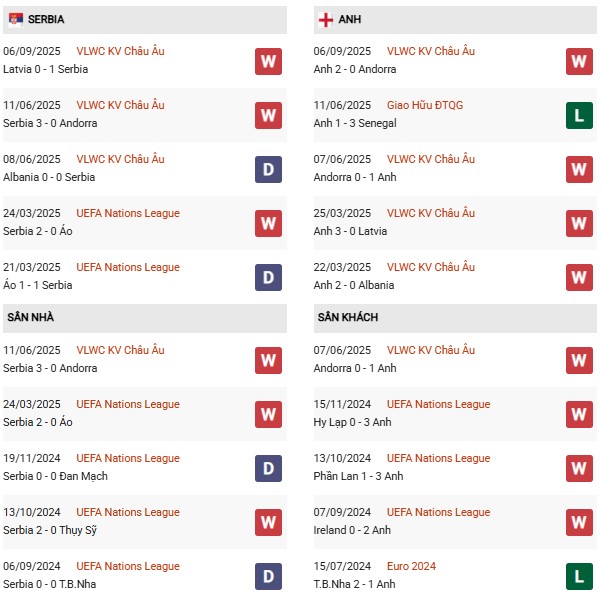Click L badge for Anh 1 - 3 Senegal
This screenshot has height=597, width=602.
pos(579,115)
